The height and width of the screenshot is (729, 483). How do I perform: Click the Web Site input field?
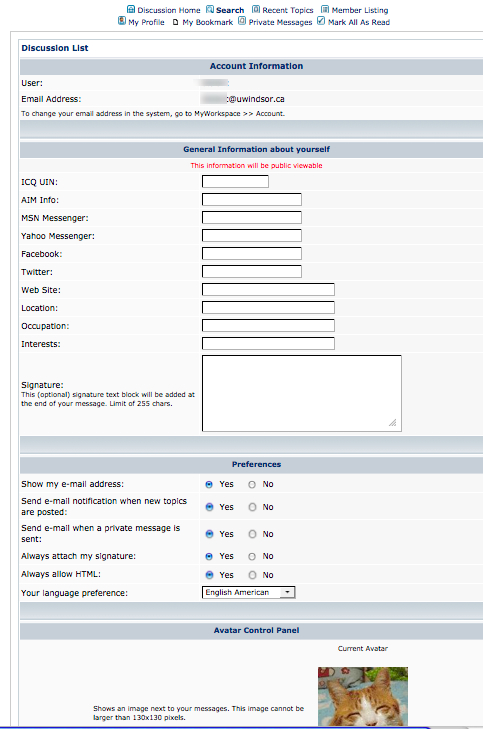point(268,290)
